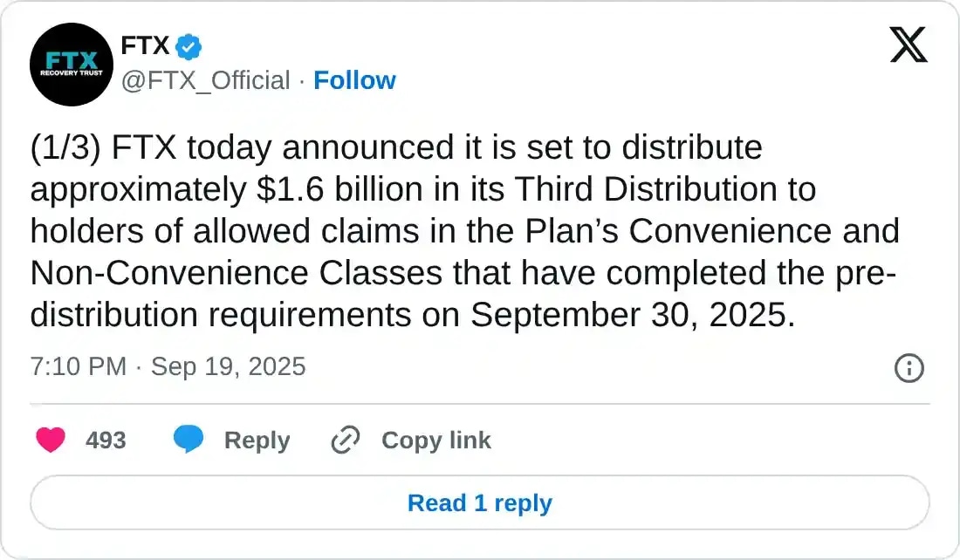
Task: Click the timestamp Sep 19, 2025
Action: pos(229,366)
